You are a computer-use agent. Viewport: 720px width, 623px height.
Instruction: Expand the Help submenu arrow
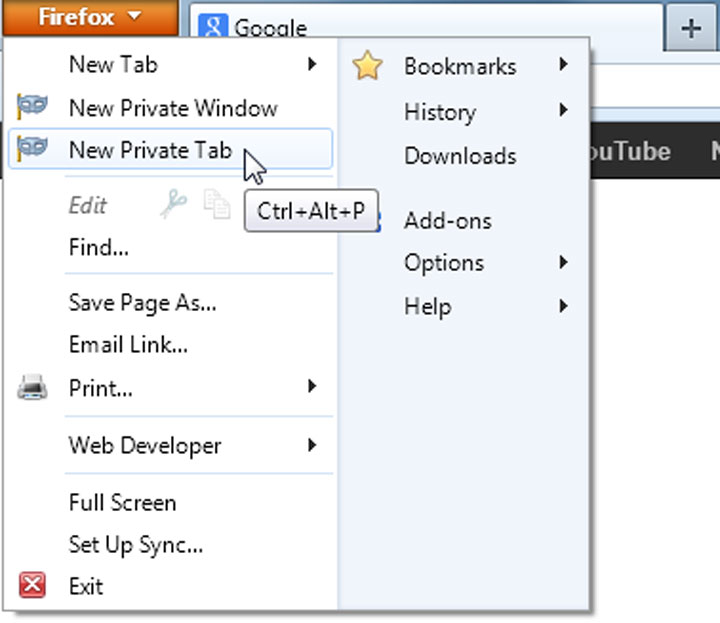563,306
